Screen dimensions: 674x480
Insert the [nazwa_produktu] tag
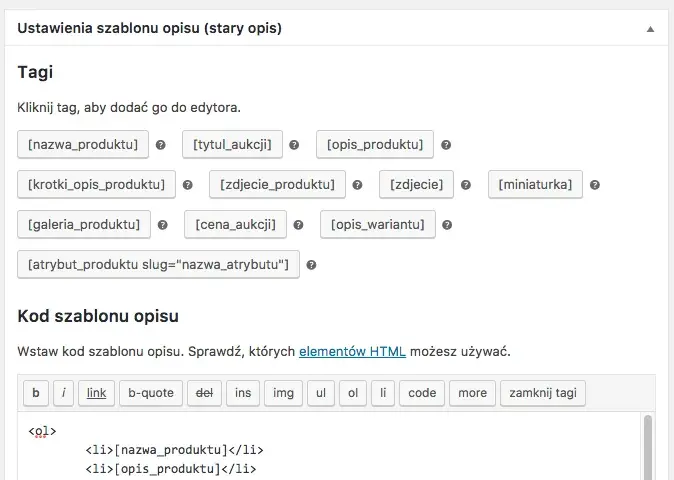83,144
